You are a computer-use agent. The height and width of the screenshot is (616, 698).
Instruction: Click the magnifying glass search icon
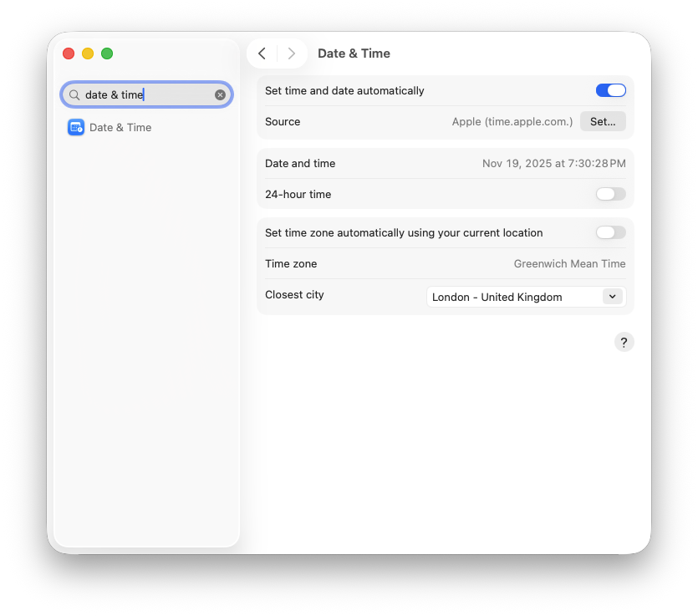pyautogui.click(x=74, y=95)
